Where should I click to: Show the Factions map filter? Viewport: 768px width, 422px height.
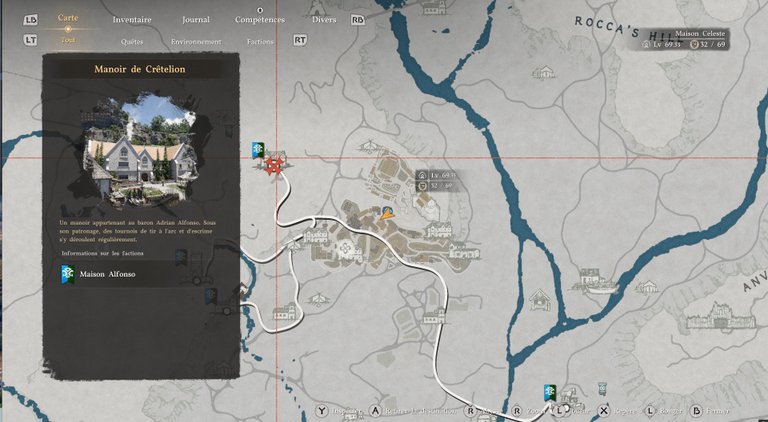click(x=259, y=42)
